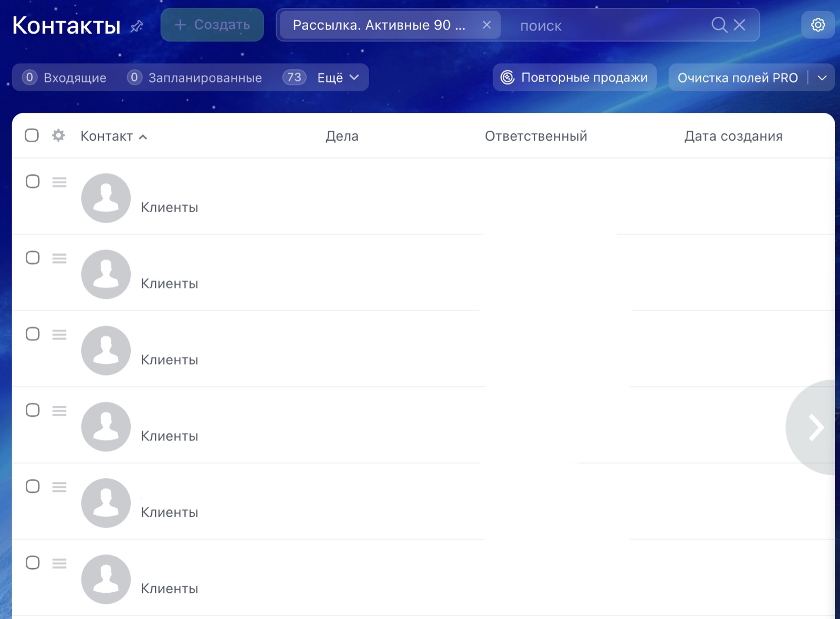Click the second contact's avatar
This screenshot has width=840, height=619.
tap(106, 274)
